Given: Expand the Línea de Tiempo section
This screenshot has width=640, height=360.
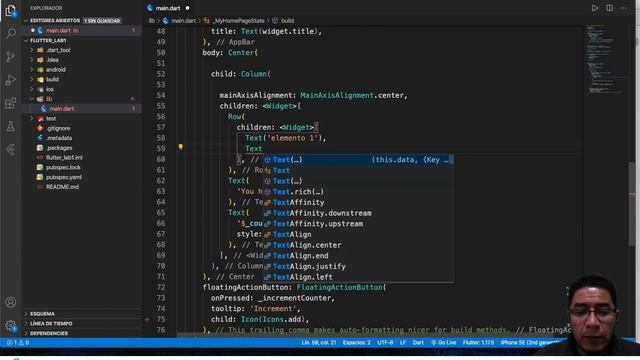Looking at the screenshot, I should (x=51, y=323).
